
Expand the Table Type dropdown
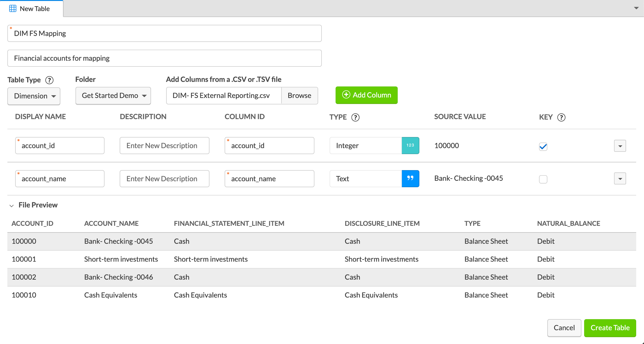[x=34, y=95]
